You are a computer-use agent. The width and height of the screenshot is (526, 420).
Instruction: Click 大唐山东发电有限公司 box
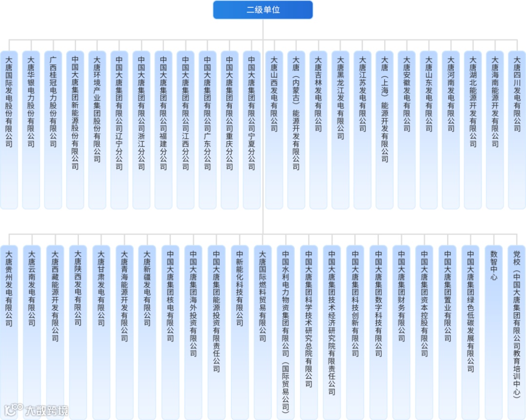[x=429, y=130]
